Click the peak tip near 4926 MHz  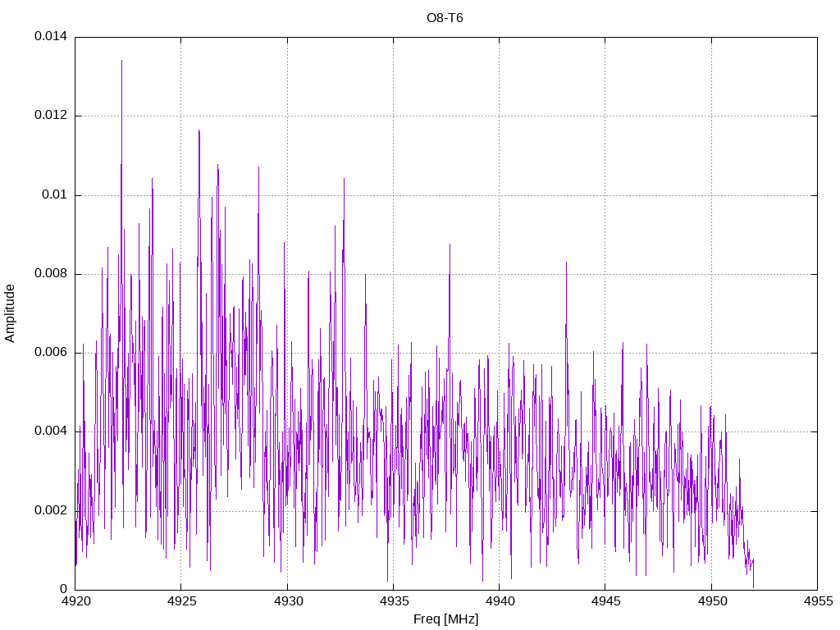tap(199, 130)
